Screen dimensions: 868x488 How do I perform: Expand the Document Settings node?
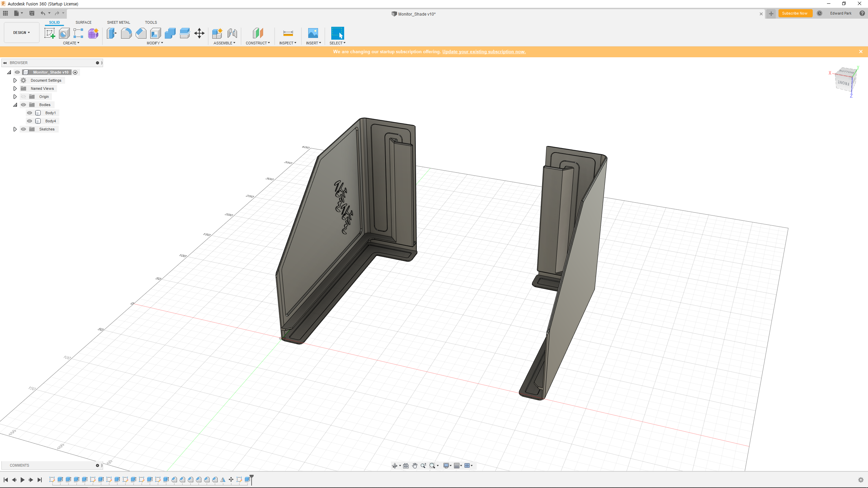[x=15, y=80]
